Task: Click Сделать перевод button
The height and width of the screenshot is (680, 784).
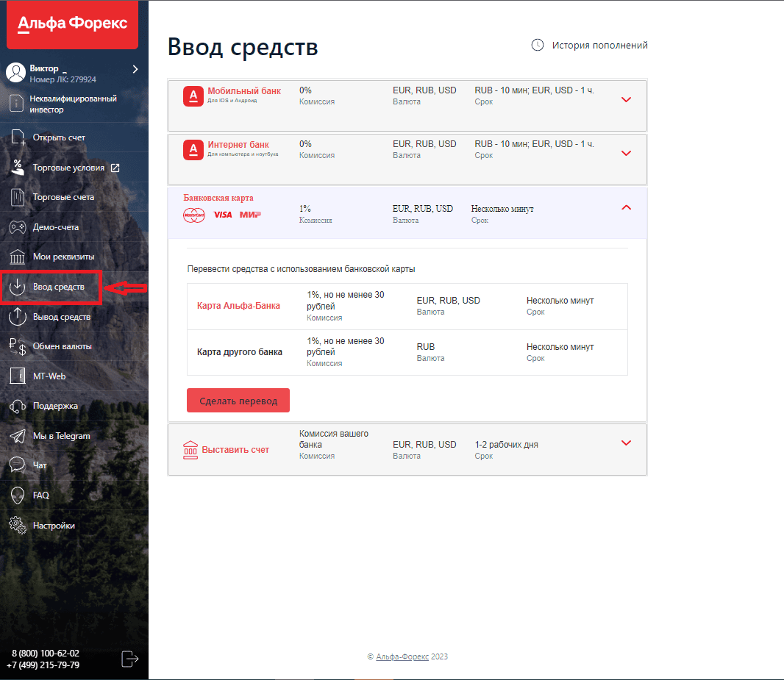Action: pos(238,401)
